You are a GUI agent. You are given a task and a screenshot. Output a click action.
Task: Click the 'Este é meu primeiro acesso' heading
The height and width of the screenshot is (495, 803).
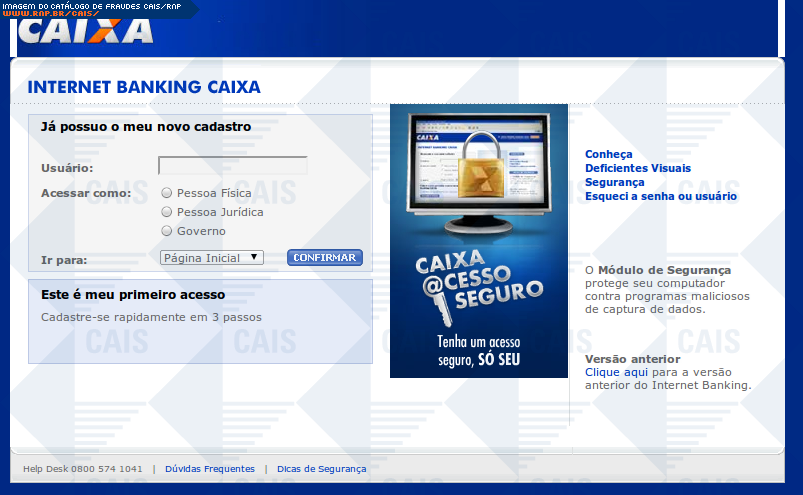(x=133, y=295)
